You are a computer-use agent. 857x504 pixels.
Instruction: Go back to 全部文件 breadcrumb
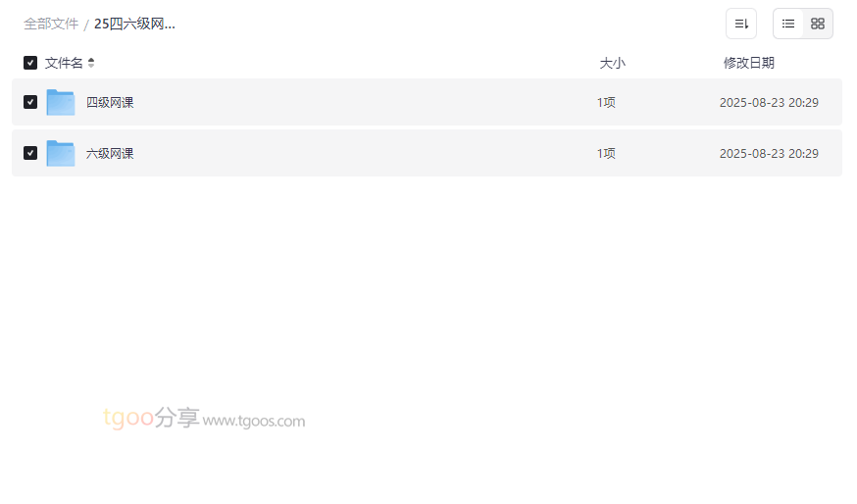pyautogui.click(x=51, y=24)
